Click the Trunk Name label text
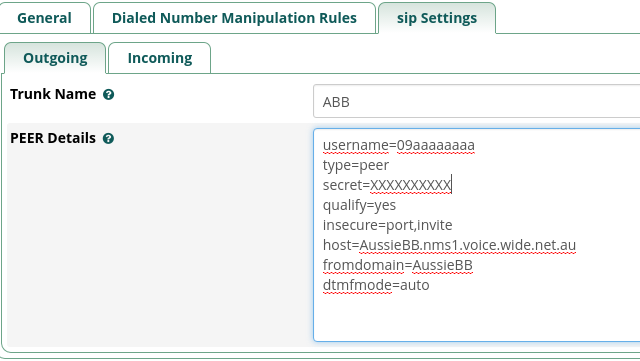 point(53,94)
